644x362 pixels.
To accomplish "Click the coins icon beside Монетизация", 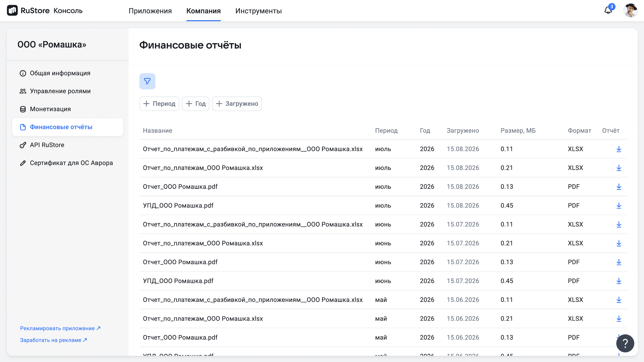I will (23, 109).
